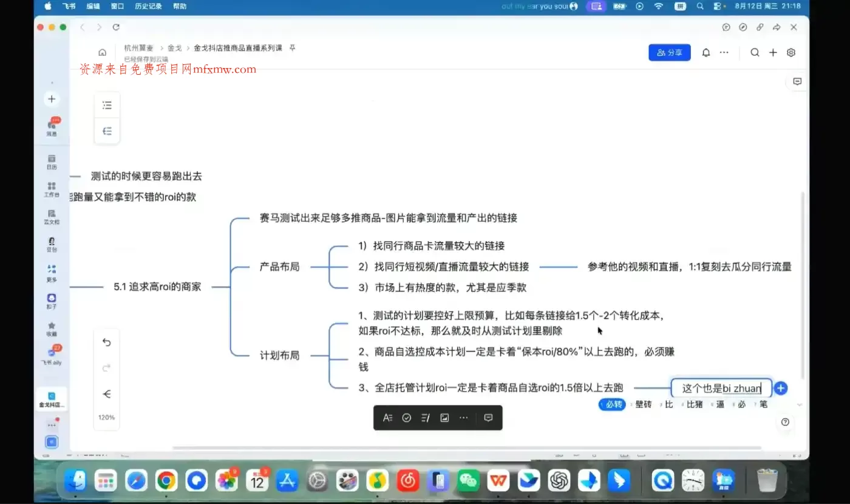Select the 计划布局 node
850x504 pixels.
click(x=279, y=355)
